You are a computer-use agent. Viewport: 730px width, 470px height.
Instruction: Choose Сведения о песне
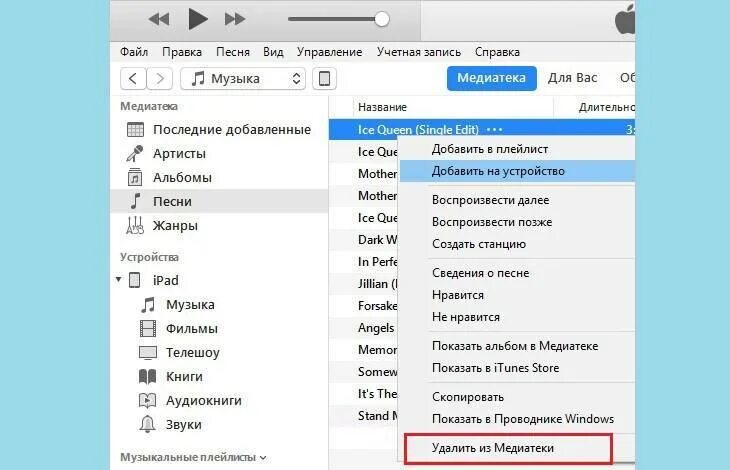coord(480,273)
